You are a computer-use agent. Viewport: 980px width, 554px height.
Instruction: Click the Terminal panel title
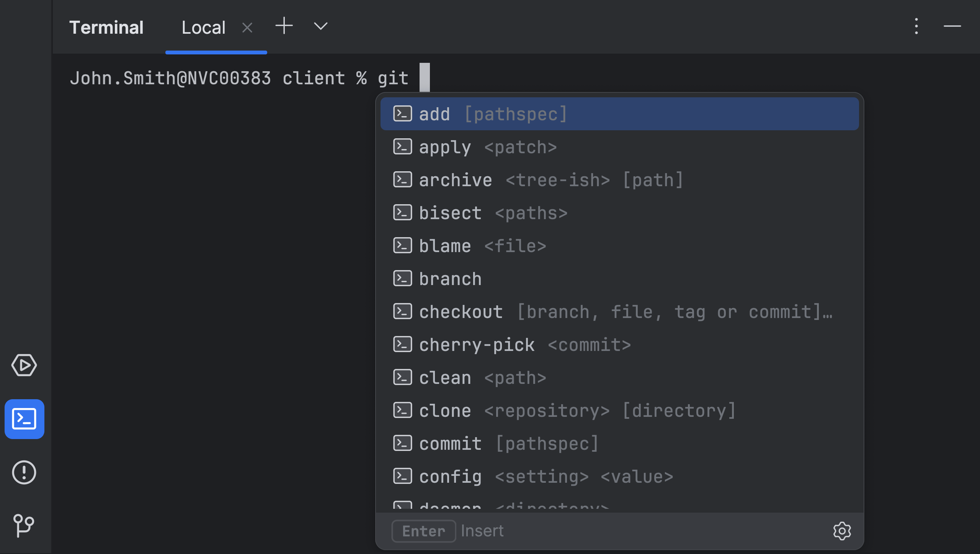(x=106, y=27)
